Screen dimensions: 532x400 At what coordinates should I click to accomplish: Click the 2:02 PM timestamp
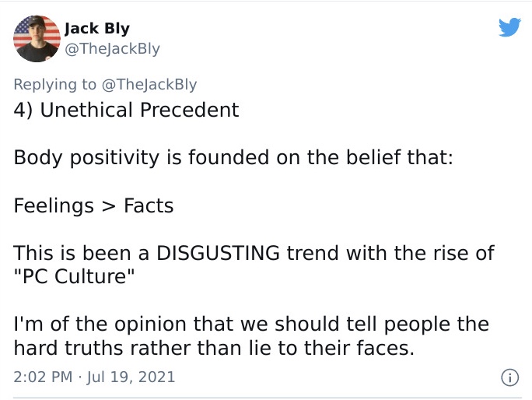click(43, 377)
